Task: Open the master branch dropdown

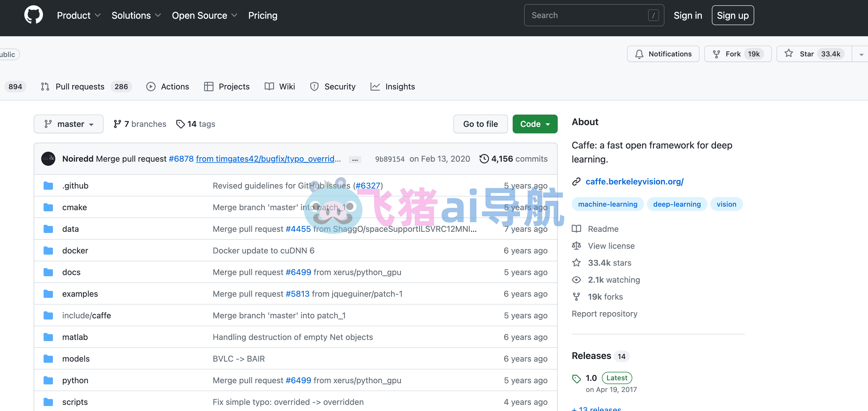Action: [68, 124]
